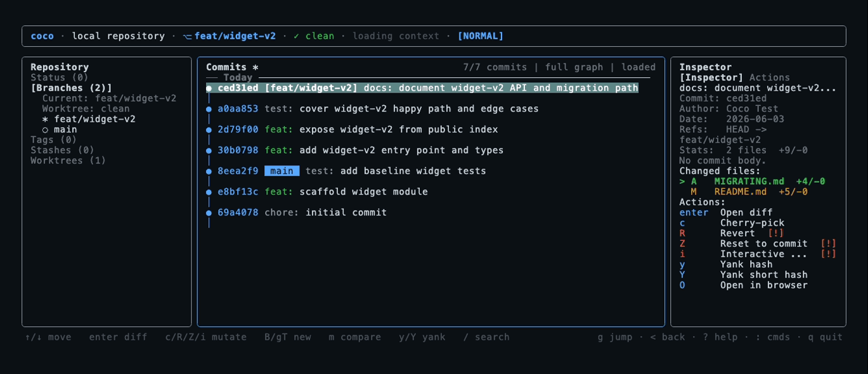Click 7/7 commits counter

tap(495, 67)
